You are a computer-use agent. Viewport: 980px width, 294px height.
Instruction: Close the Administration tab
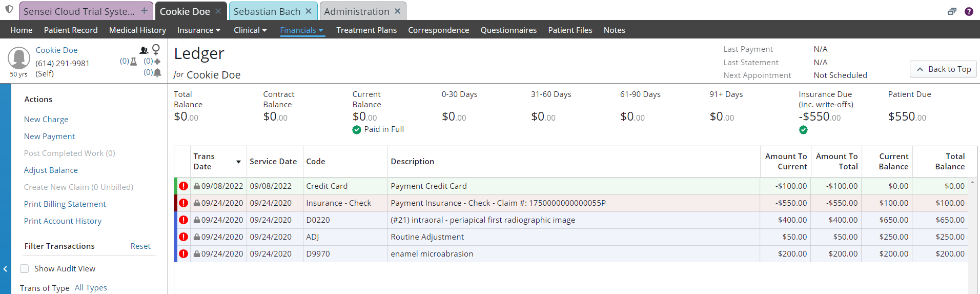[x=398, y=11]
